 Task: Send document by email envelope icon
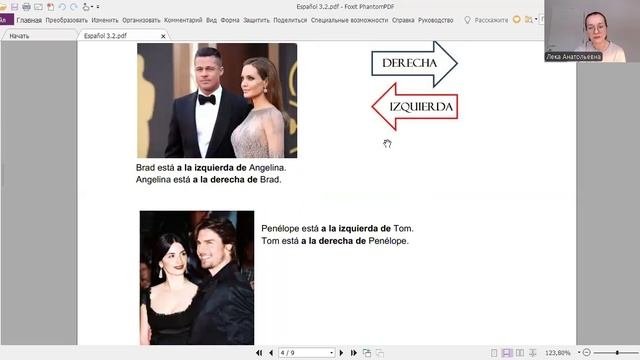38,7
